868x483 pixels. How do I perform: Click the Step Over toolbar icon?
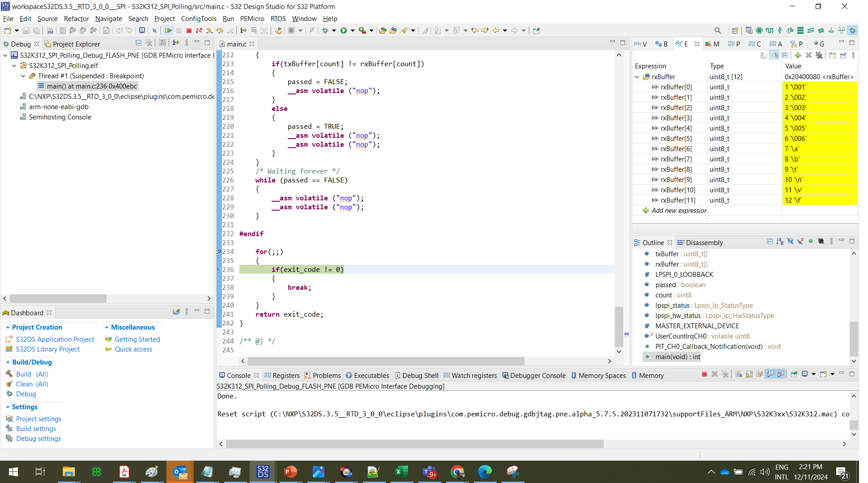[220, 30]
